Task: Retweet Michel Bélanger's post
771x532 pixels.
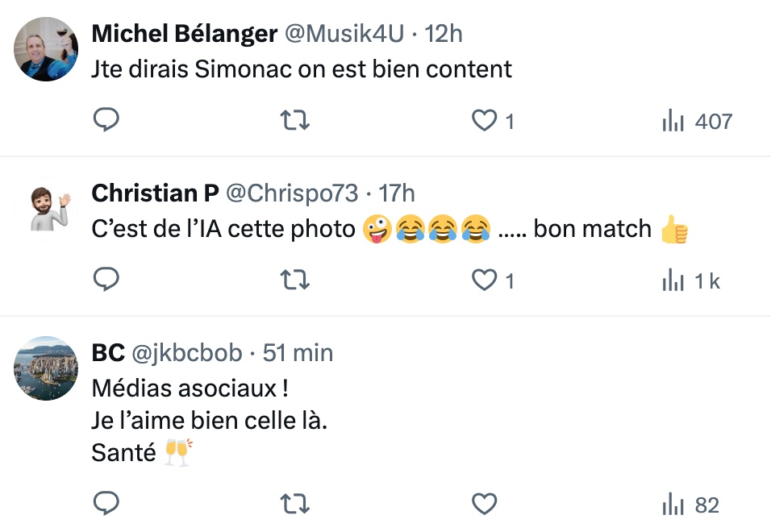Action: coord(294,121)
